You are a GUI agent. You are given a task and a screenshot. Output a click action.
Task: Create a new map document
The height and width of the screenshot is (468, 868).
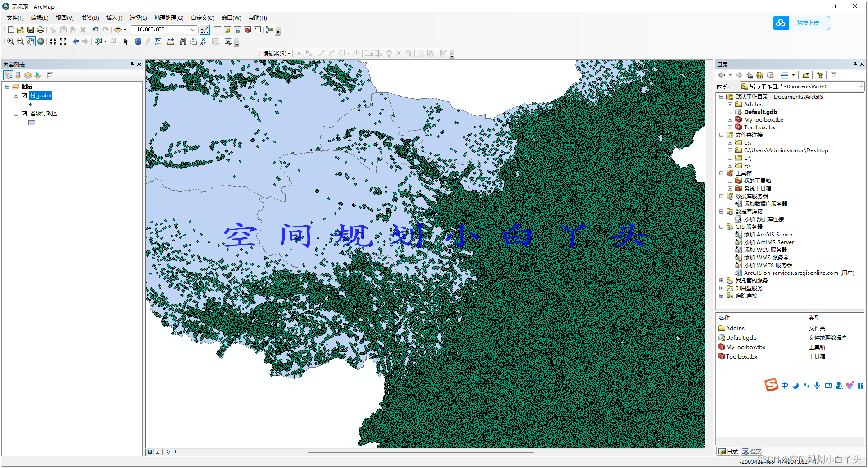coord(11,30)
